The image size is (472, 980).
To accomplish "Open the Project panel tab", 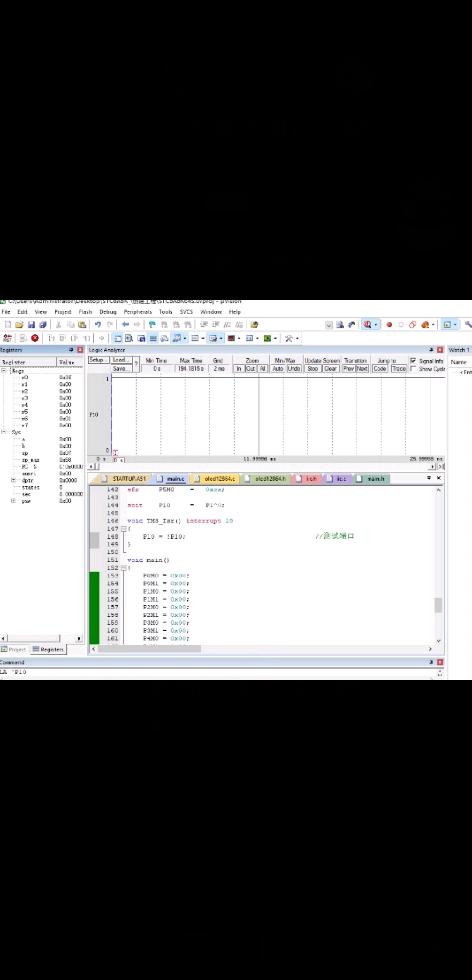I will (14, 650).
